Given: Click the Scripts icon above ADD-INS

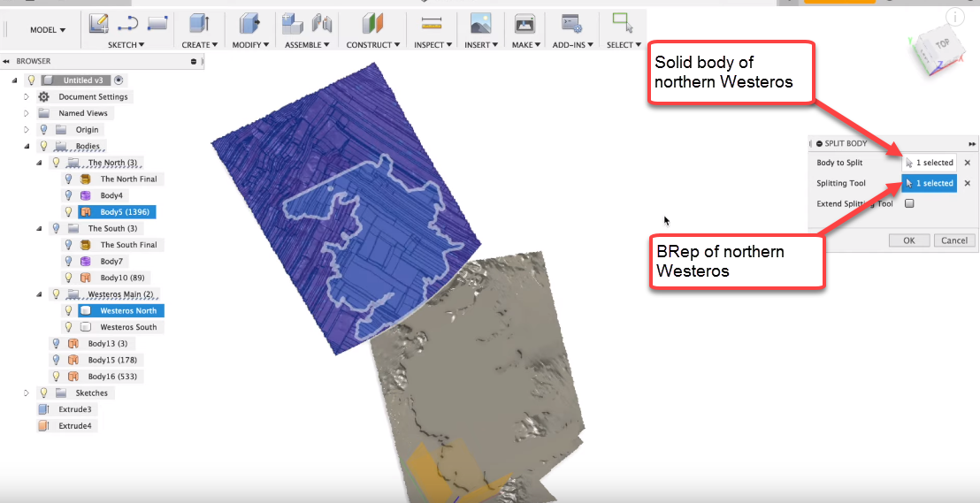Looking at the screenshot, I should pos(571,24).
